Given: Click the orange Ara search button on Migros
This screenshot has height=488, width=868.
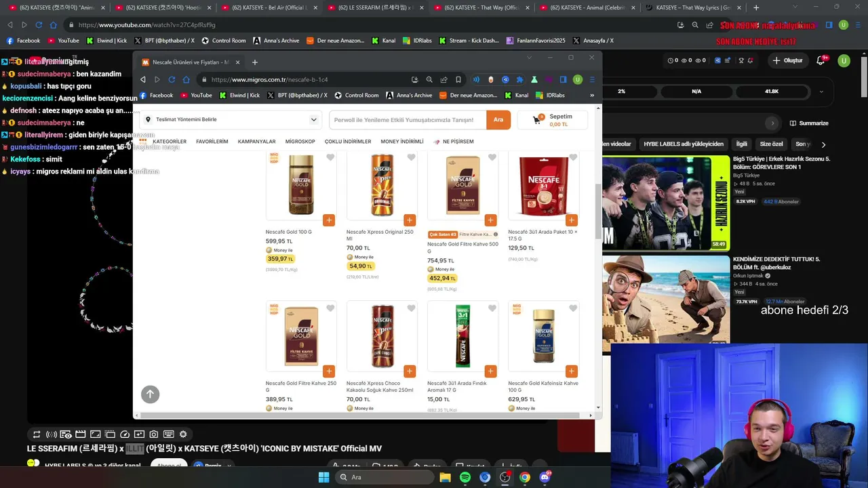Looking at the screenshot, I should pos(498,120).
